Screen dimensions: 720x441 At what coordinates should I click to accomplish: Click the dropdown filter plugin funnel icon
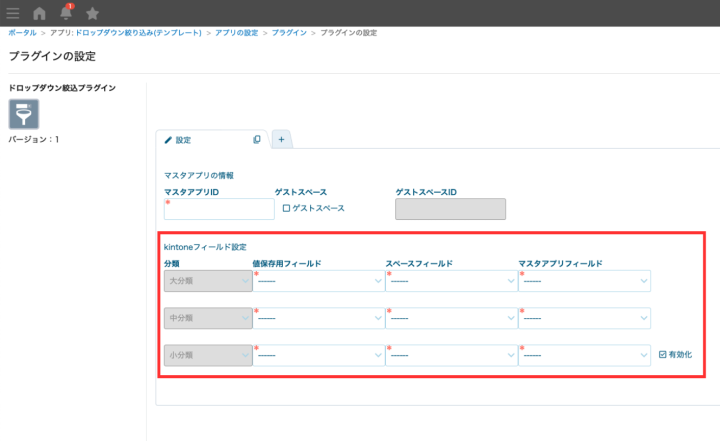(x=24, y=114)
